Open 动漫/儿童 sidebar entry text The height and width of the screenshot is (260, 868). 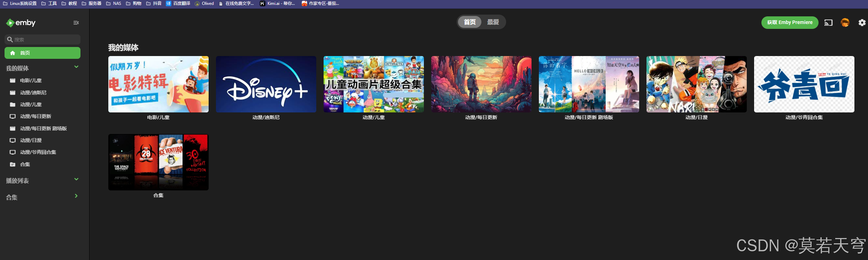31,104
